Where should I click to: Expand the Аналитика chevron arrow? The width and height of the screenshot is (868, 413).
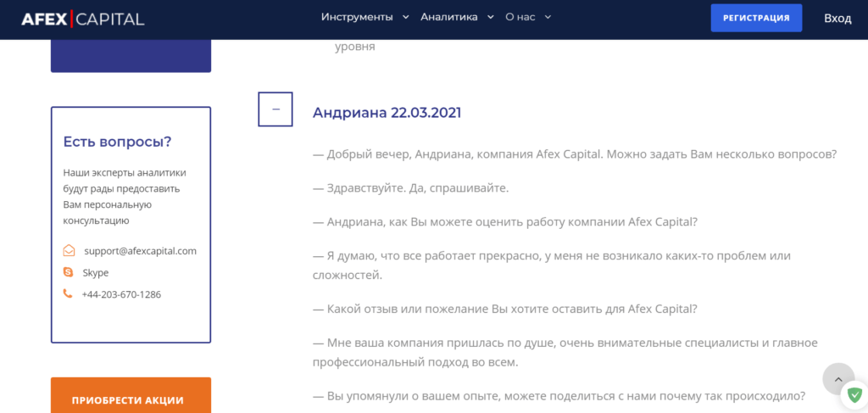(x=490, y=17)
